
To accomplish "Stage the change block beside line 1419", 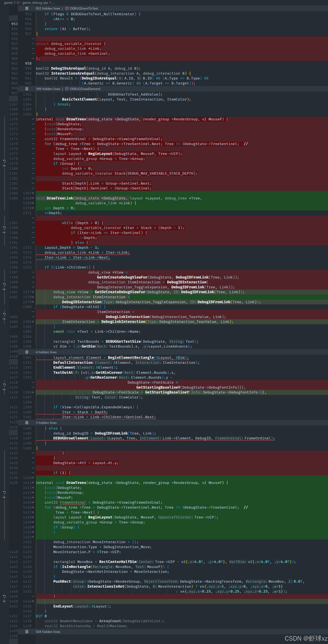I will point(4,390).
